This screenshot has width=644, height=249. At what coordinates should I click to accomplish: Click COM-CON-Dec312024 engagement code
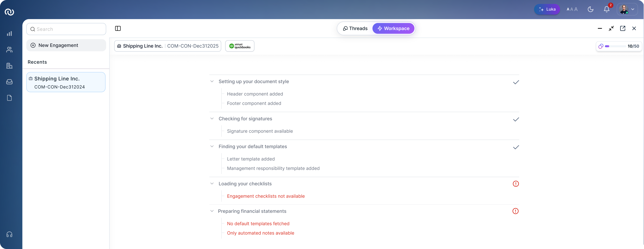coord(60,87)
